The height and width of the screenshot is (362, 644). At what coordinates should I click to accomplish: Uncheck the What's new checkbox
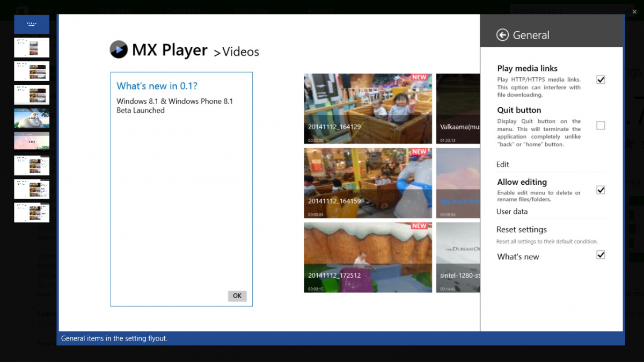pos(601,255)
